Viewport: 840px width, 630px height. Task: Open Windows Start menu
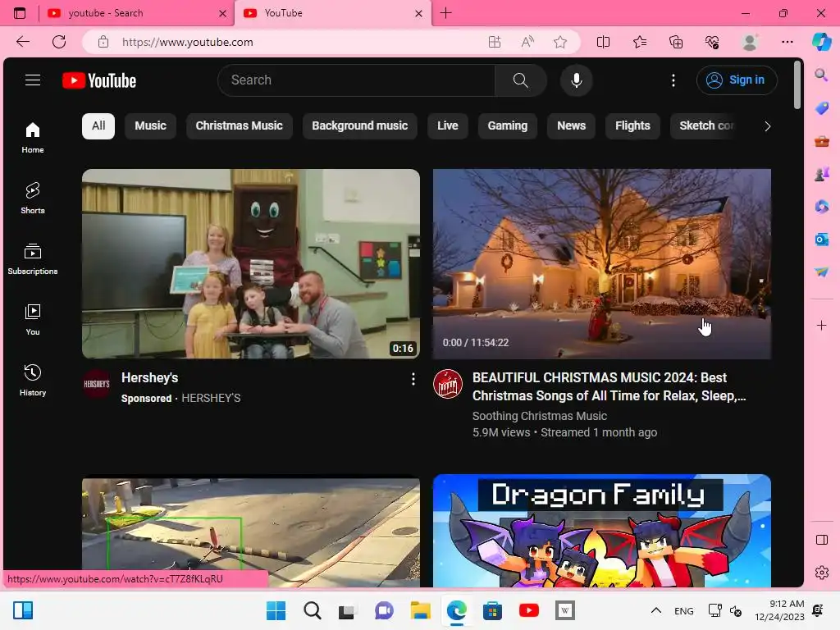coord(276,610)
